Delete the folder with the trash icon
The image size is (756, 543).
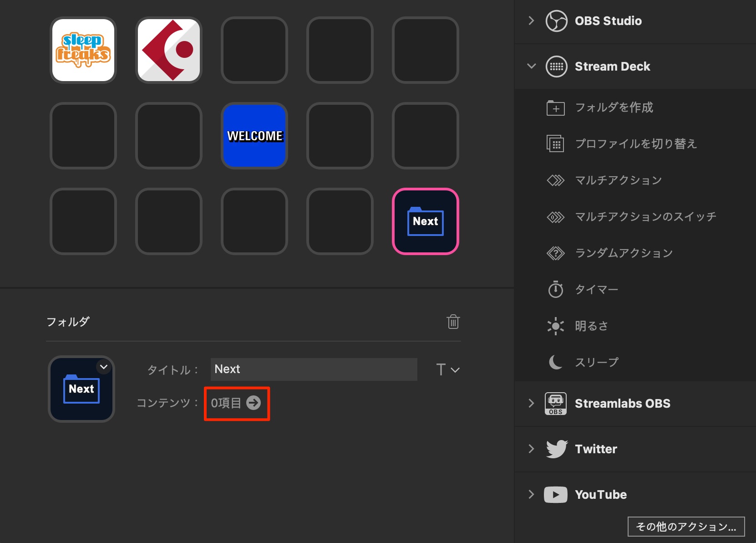(453, 322)
